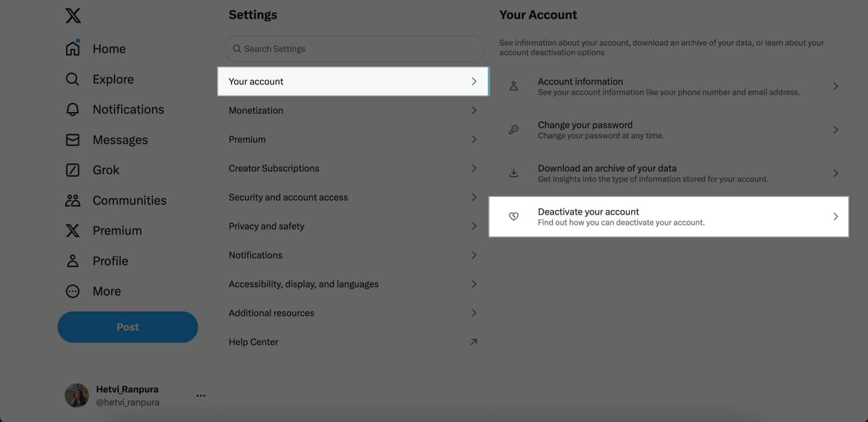Click the Account information title text

click(x=580, y=81)
